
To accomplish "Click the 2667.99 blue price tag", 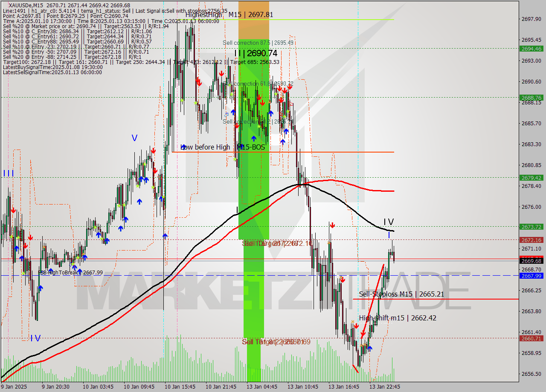I will tap(531, 276).
